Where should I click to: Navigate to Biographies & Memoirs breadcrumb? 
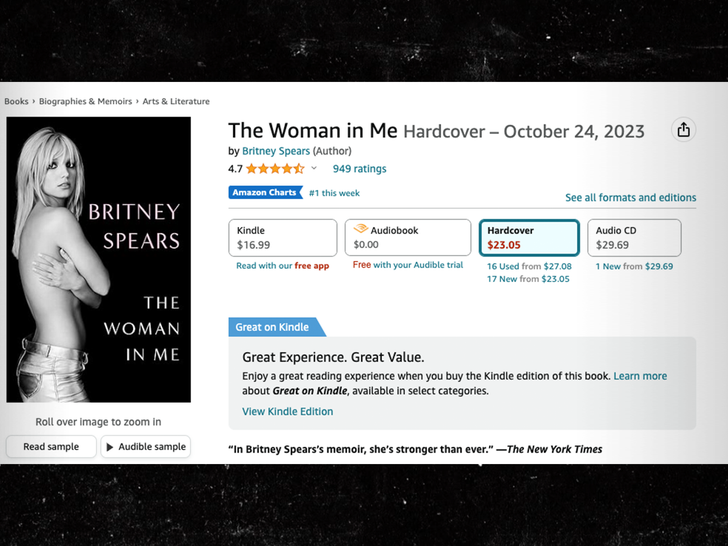click(85, 101)
